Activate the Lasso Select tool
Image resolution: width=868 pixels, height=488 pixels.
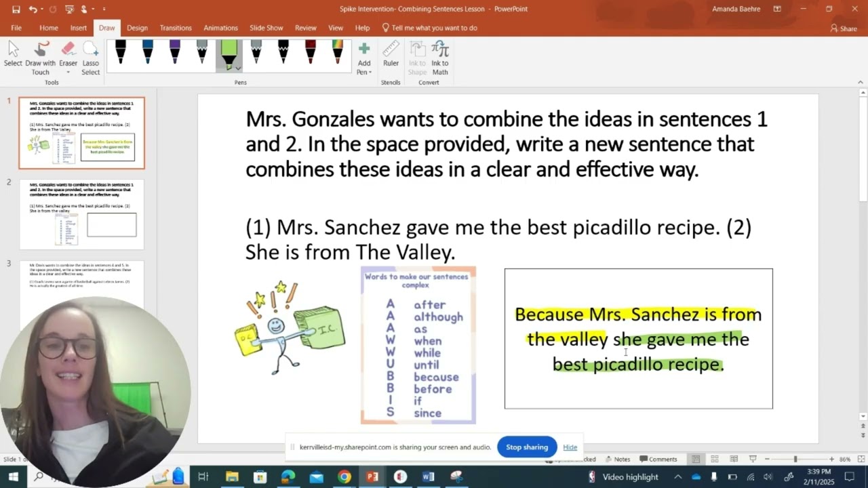[x=91, y=58]
